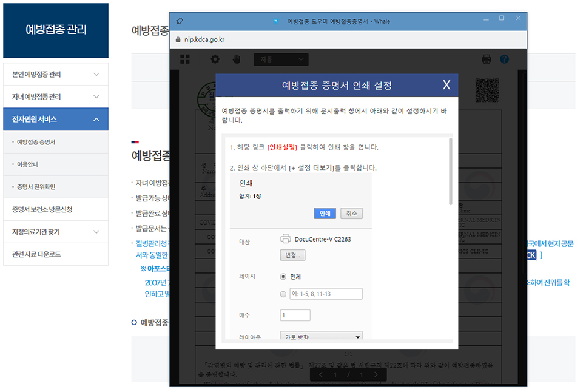The image size is (586, 392).
Task: Open the 레이아웃 가로 방향 dropdown
Action: 322,336
